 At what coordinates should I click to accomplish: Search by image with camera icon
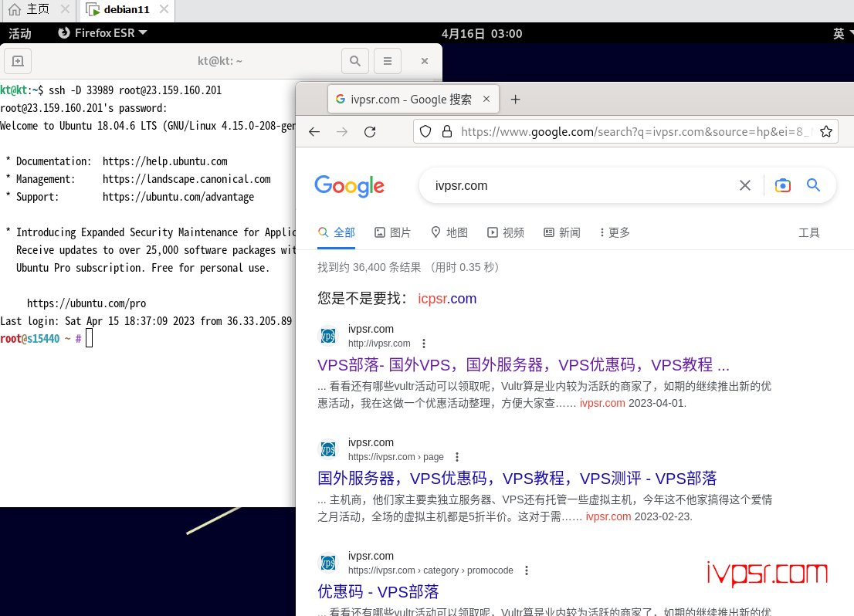pos(783,186)
